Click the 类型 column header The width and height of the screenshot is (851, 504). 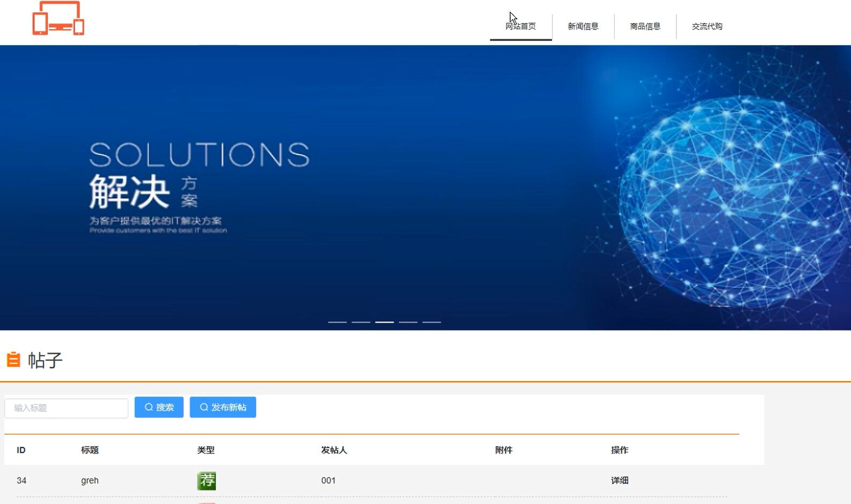[x=206, y=450]
